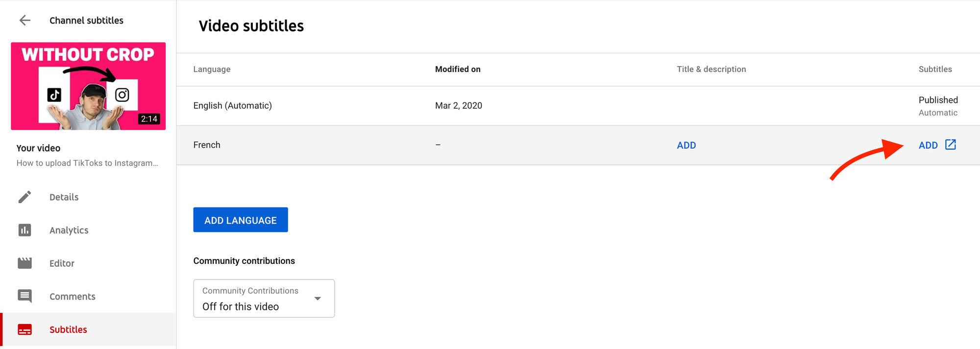Open the Details menu item
This screenshot has height=349, width=980.
tap(64, 197)
